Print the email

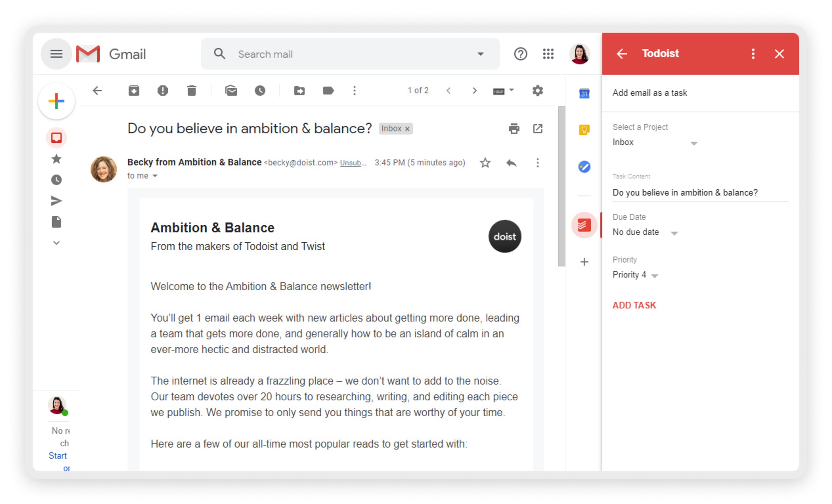514,129
